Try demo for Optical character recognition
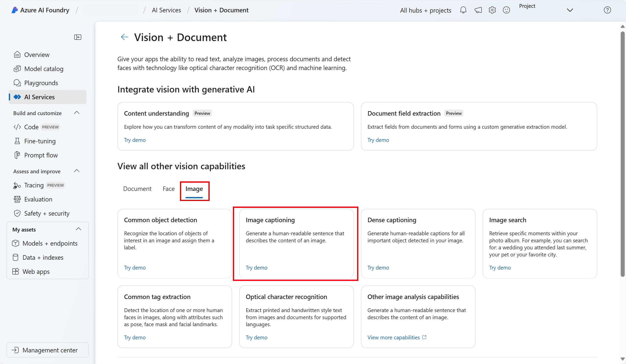The width and height of the screenshot is (626, 364). click(257, 338)
